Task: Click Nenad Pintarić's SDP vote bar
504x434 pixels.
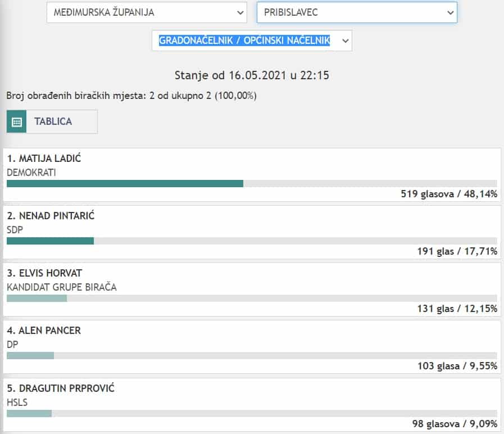Action: [50, 241]
